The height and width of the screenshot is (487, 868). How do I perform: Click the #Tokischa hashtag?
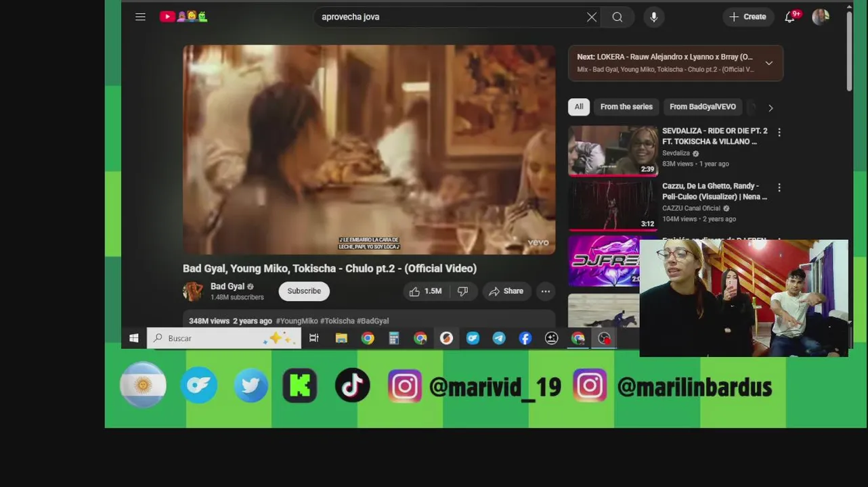[337, 321]
